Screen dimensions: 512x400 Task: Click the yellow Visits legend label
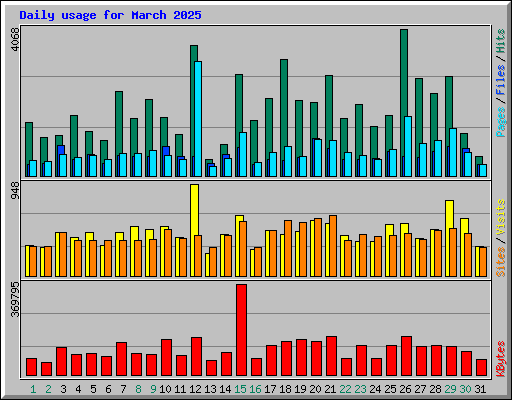[501, 217]
